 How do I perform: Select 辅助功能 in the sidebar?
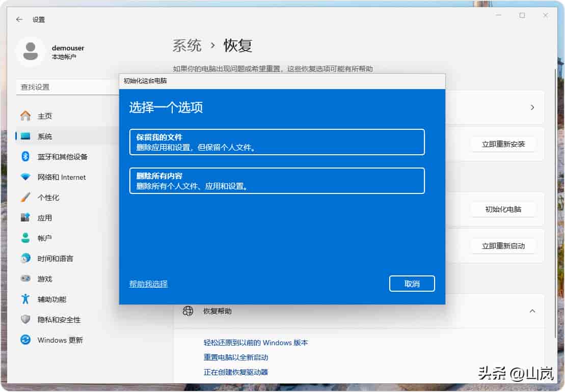point(52,299)
